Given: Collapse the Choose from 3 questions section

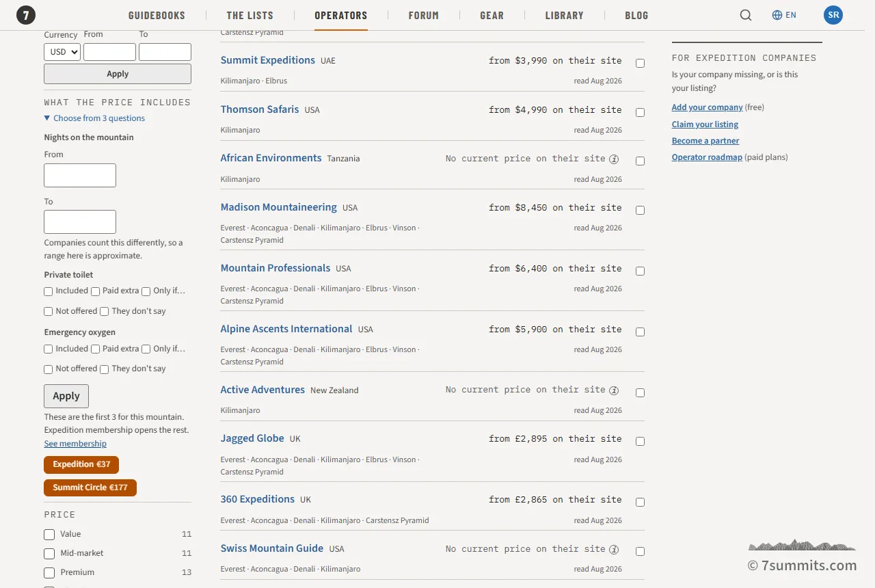Looking at the screenshot, I should 94,118.
